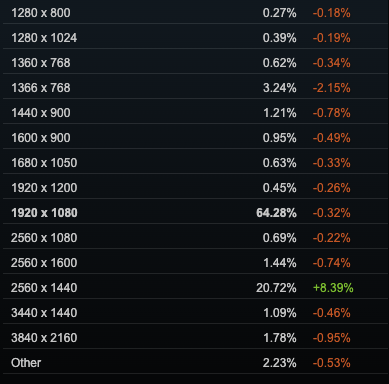Click the 1600 x 900 resolution label
This screenshot has height=384, width=389.
41,138
